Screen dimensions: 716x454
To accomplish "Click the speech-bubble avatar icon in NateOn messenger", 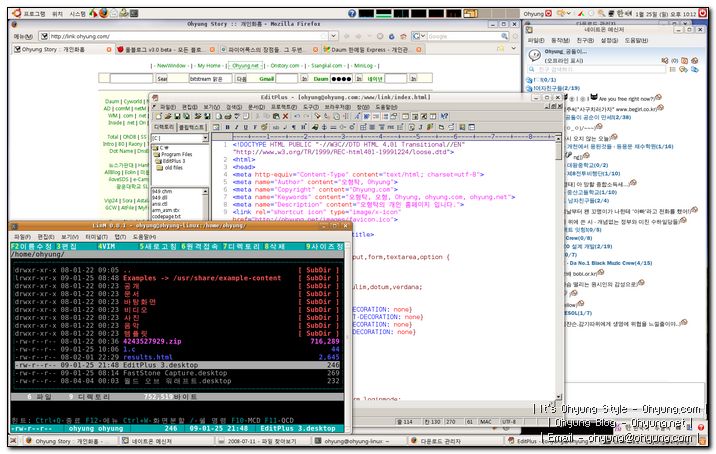I will [x=534, y=55].
